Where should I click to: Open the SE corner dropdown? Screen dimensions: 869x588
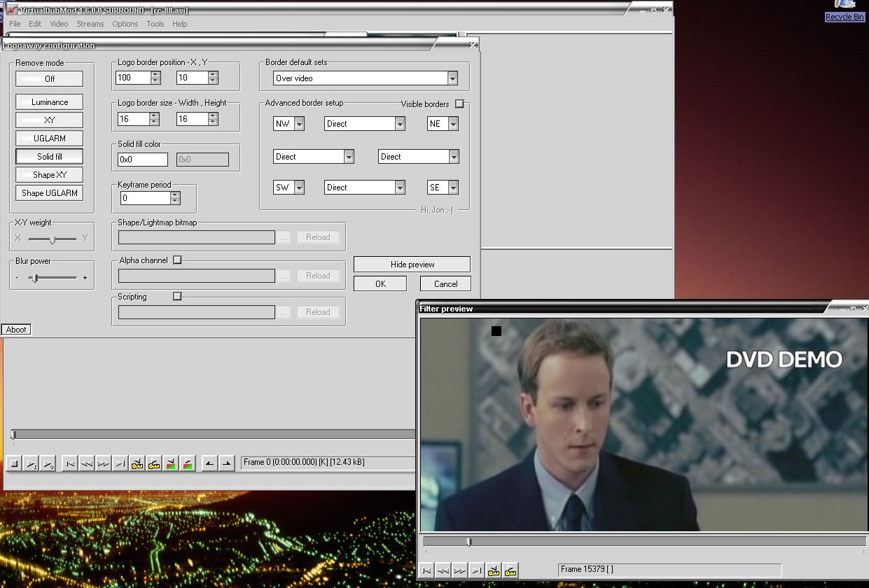tap(453, 188)
